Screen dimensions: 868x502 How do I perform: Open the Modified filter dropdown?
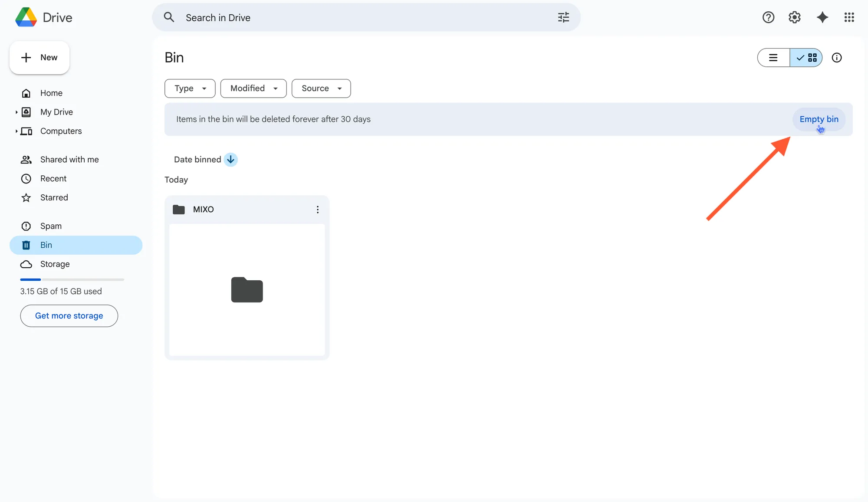click(253, 89)
